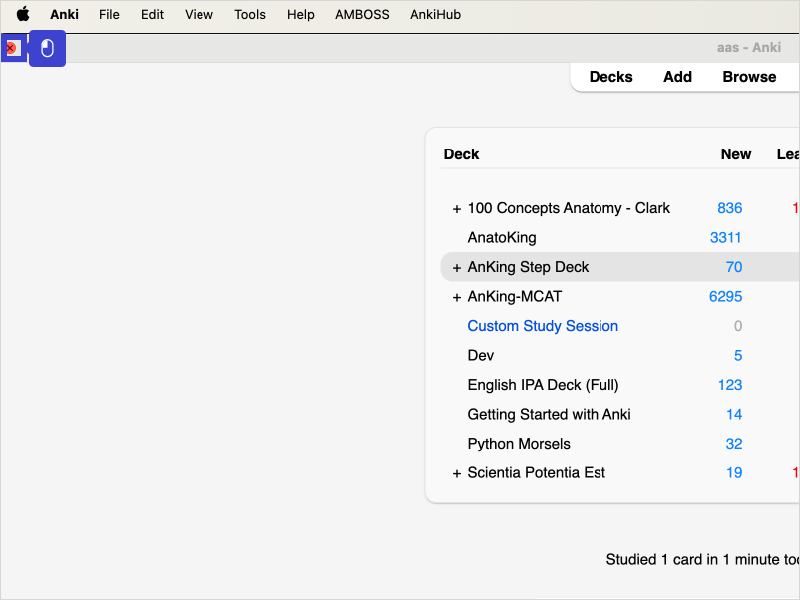Expand the AnKing Step Deck
The image size is (800, 600).
457,268
